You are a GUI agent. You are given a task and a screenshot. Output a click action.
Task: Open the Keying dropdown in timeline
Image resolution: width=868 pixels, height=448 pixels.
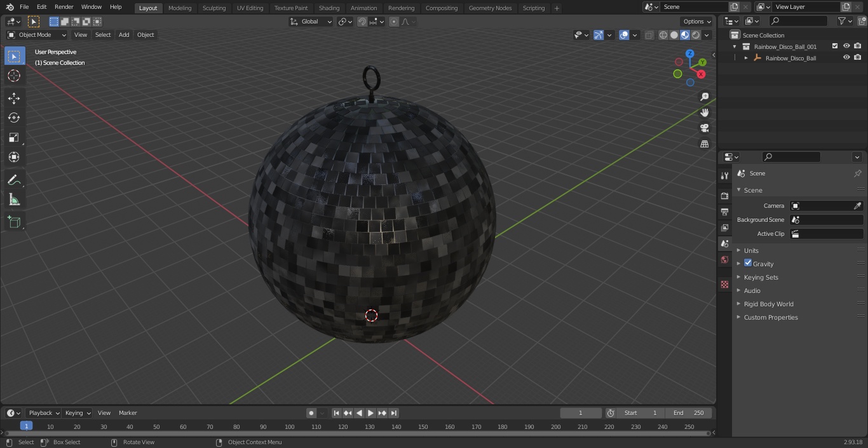coord(77,413)
